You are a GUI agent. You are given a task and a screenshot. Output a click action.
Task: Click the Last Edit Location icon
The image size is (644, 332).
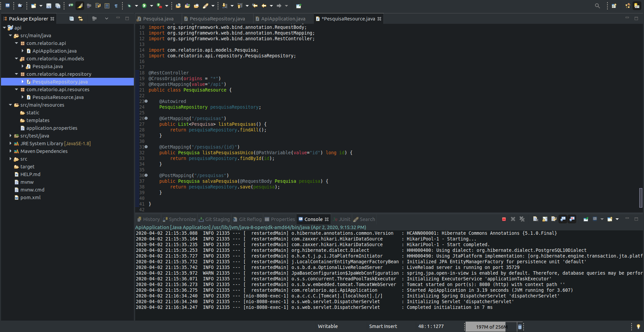click(x=255, y=6)
